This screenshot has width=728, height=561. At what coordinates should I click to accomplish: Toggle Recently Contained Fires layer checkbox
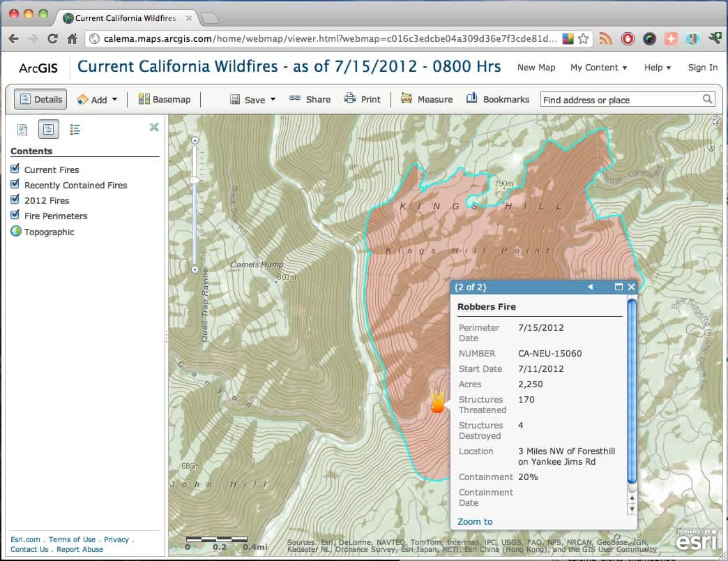15,184
